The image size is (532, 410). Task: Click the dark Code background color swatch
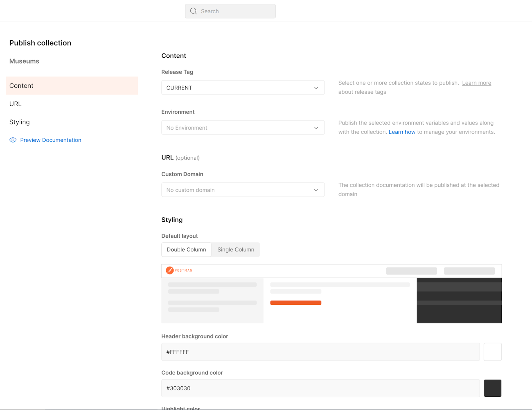click(492, 388)
